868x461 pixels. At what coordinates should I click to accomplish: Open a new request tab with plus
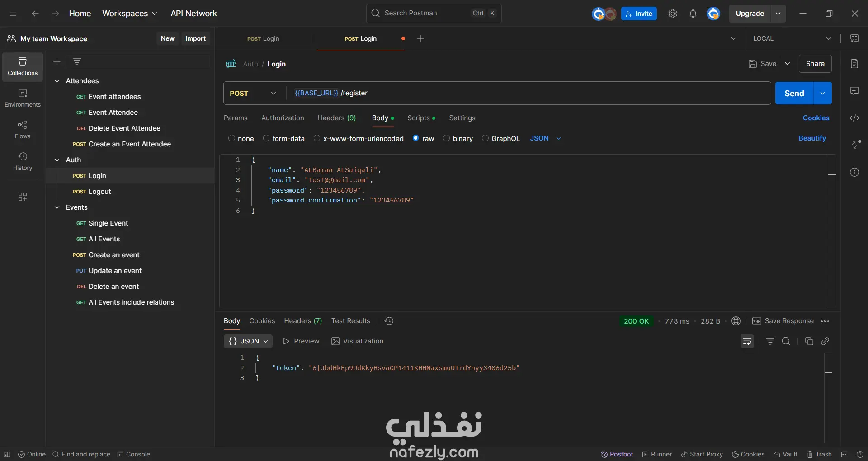(420, 38)
